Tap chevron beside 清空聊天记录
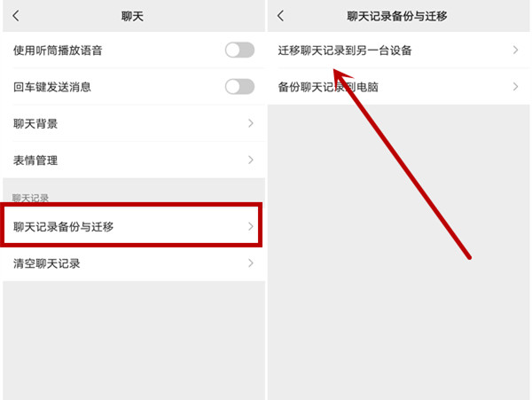This screenshot has width=532, height=400. (251, 263)
